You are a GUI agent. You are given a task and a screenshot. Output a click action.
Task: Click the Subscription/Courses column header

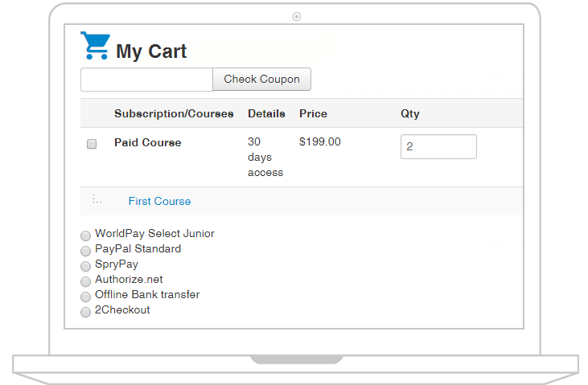[174, 113]
